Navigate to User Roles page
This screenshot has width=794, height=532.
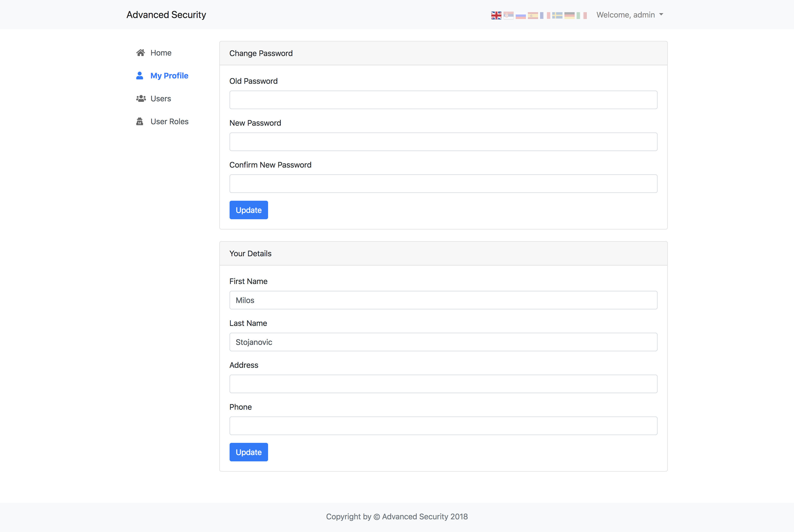pyautogui.click(x=169, y=122)
